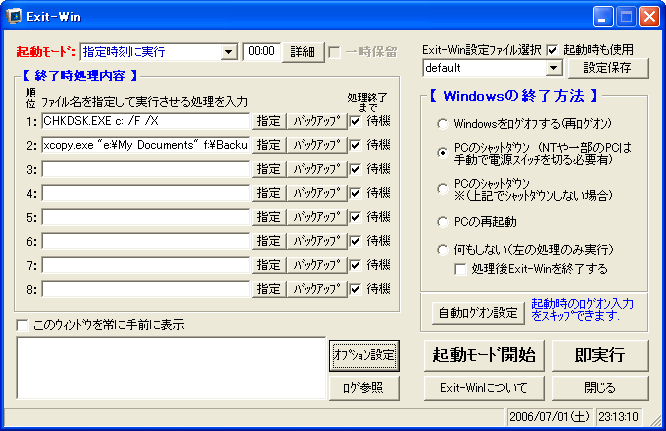
Task: Click バックアップ button for row 2
Action: tap(317, 145)
